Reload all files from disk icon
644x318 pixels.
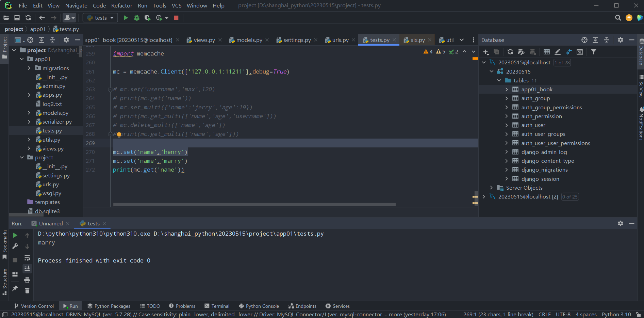(28, 18)
